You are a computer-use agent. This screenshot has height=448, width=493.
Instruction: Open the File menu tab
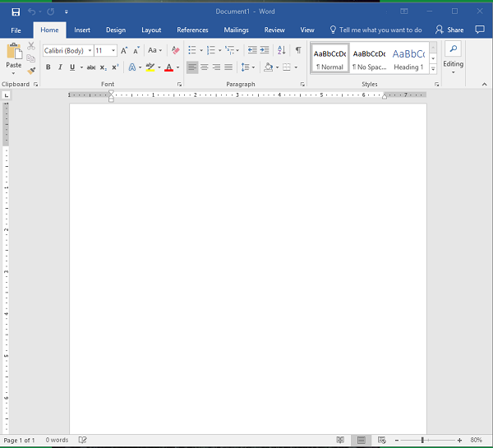pyautogui.click(x=16, y=30)
